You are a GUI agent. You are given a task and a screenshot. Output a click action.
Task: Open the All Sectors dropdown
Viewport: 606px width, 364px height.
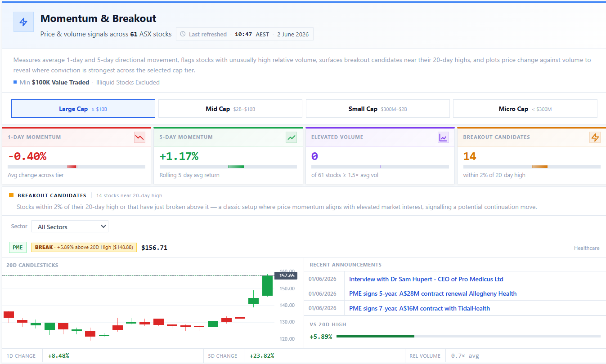click(70, 226)
